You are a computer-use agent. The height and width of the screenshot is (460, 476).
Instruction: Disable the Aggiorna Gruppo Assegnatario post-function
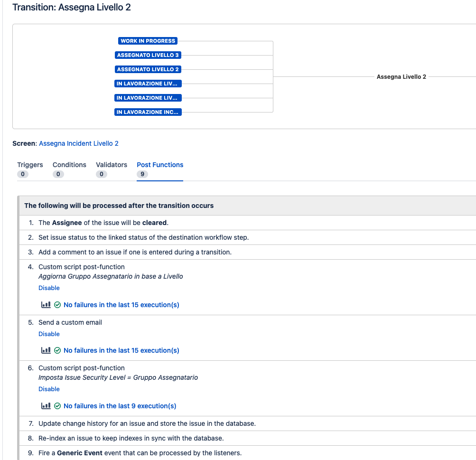coord(49,288)
